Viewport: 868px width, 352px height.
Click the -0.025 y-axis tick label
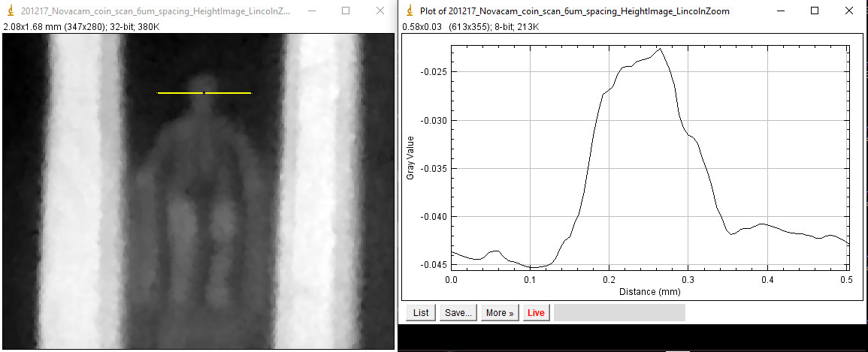[435, 72]
